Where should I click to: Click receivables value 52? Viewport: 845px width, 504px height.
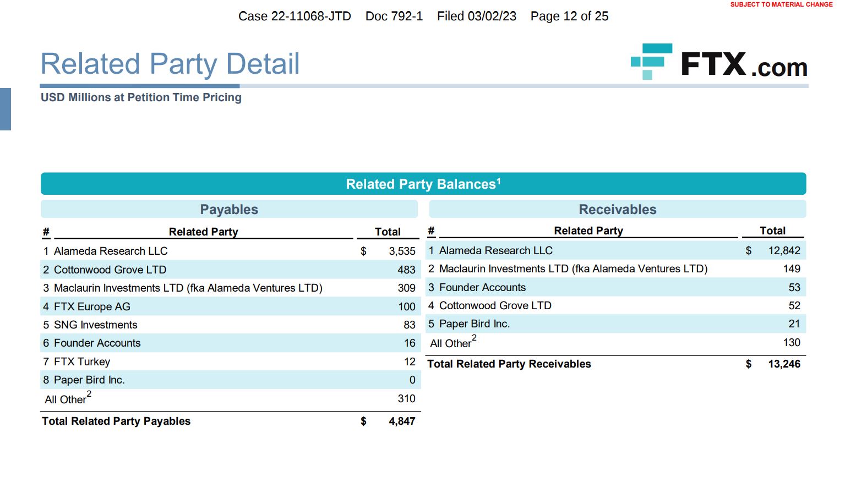[794, 305]
